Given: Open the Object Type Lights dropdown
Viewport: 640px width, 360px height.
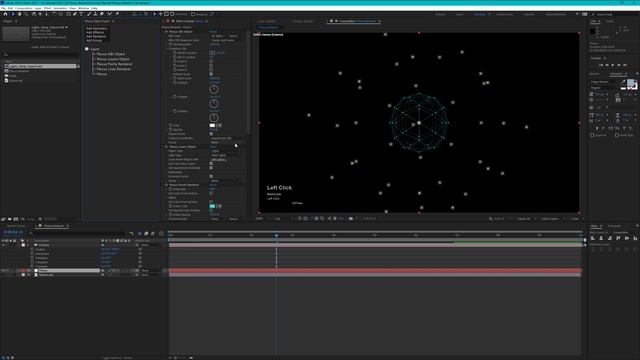Looking at the screenshot, I should pos(226,151).
